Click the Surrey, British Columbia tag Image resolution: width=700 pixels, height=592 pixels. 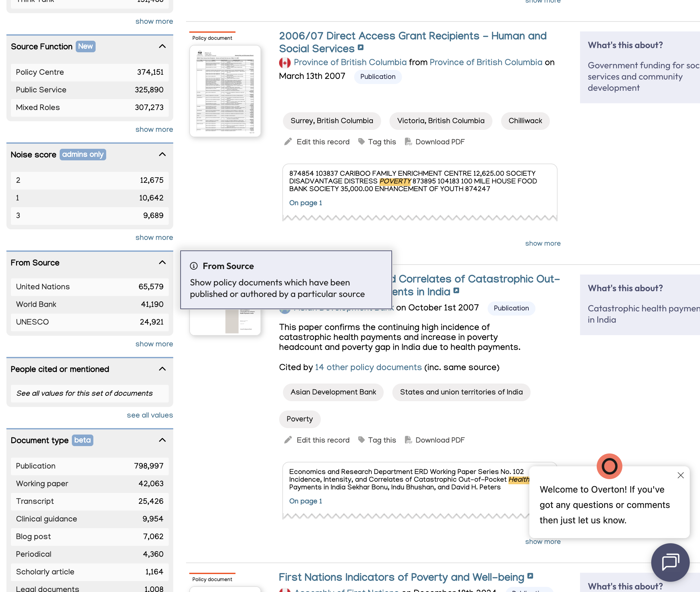coord(332,121)
